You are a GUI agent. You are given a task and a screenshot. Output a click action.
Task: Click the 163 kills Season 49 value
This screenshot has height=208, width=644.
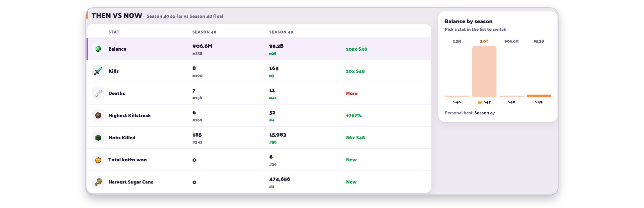(x=274, y=68)
